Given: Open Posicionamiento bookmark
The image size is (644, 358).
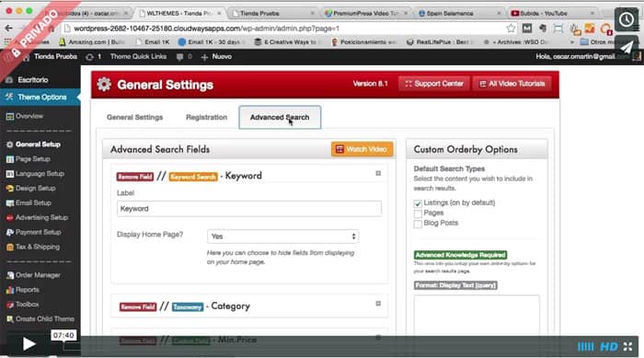Looking at the screenshot, I should point(364,42).
